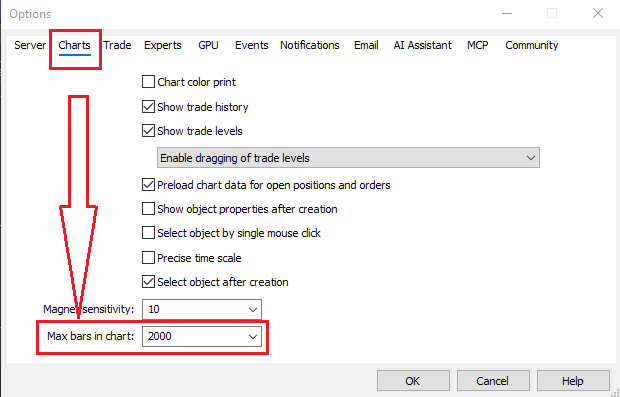
Task: Enable Precise time scale option
Action: coord(148,258)
